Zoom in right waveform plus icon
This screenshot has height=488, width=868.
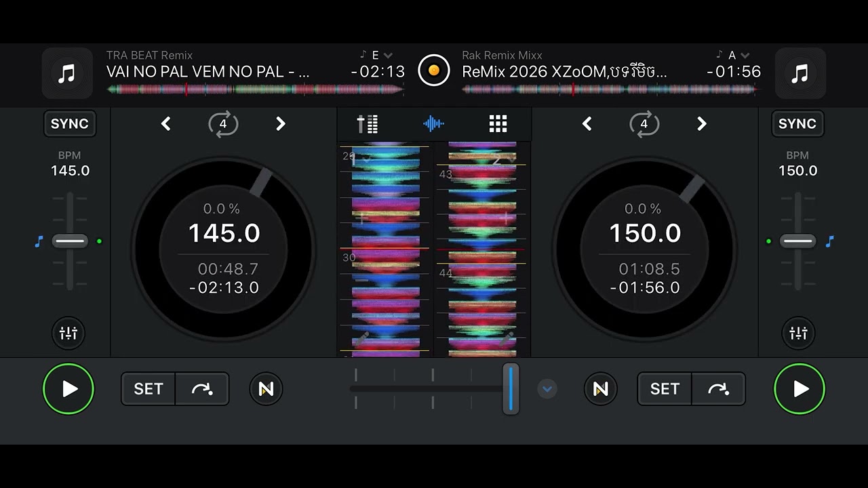[x=506, y=218]
